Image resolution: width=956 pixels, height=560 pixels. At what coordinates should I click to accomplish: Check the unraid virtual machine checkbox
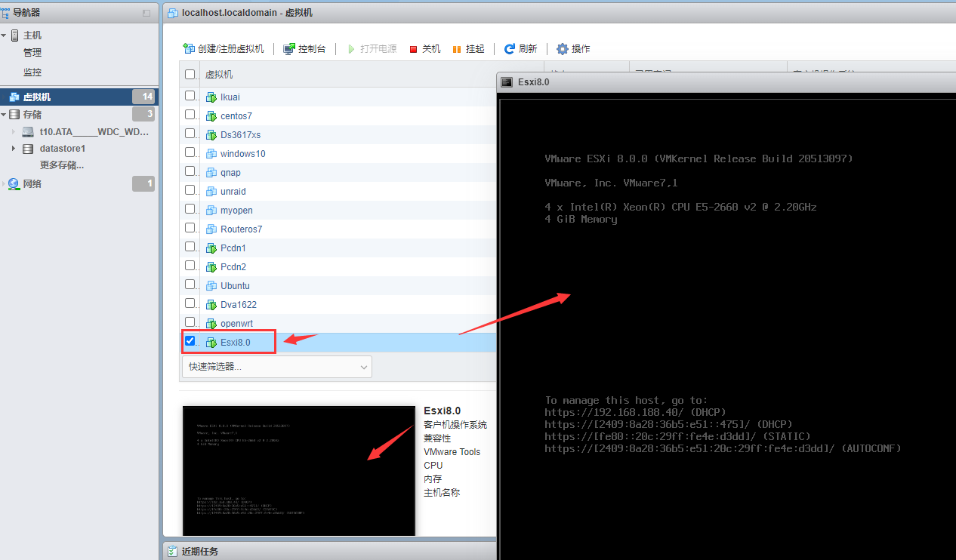[190, 189]
